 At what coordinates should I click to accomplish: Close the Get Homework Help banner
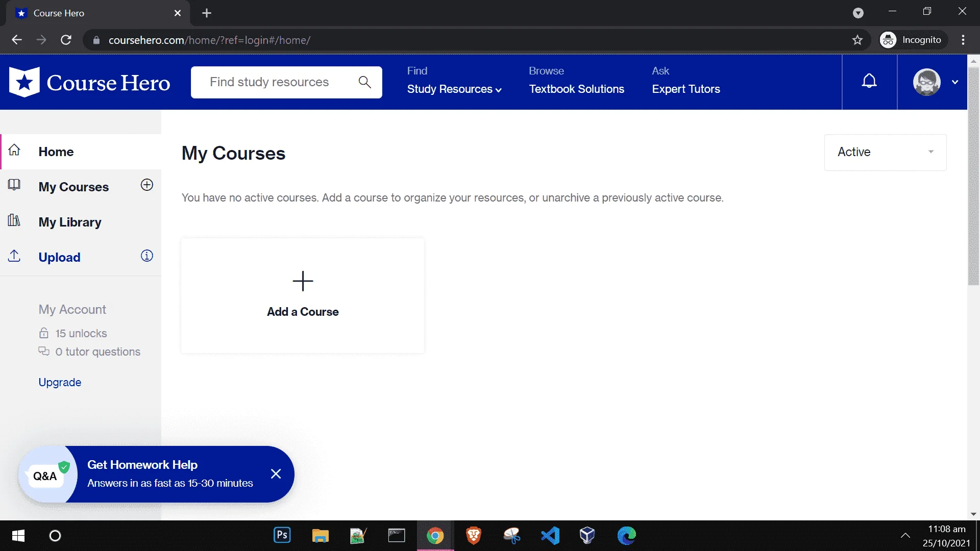[x=276, y=474]
